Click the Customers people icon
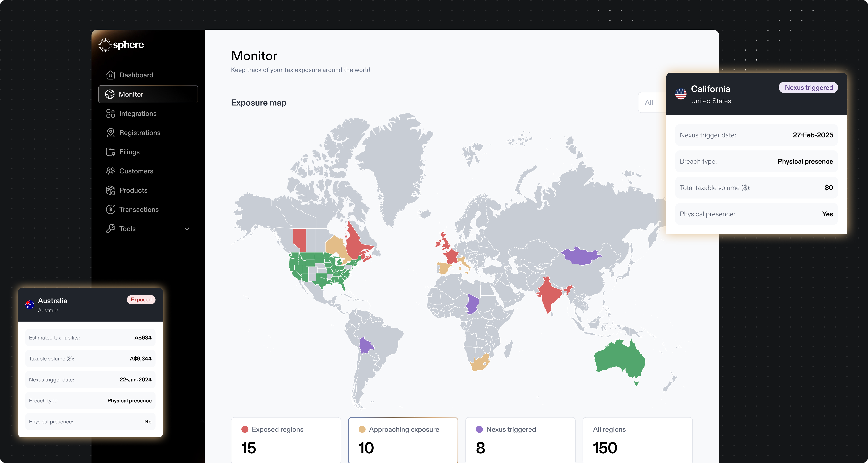The width and height of the screenshot is (868, 463). [110, 171]
